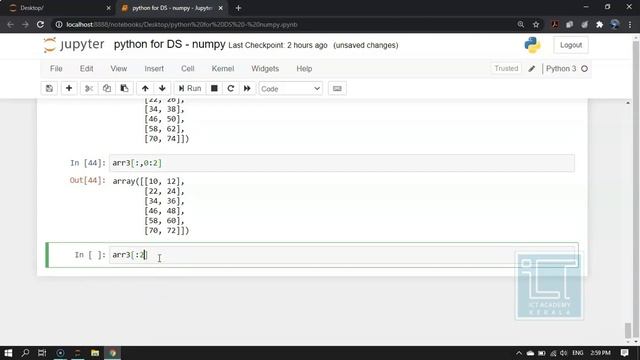Click the notebook vertical scrollbar thumb
Screen dimensions: 640x360
[x=628, y=330]
